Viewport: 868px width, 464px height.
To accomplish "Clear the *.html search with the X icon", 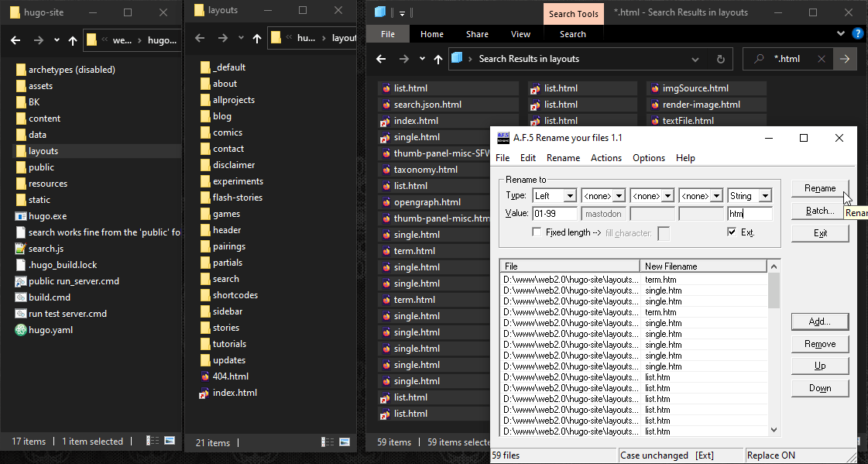I will coord(821,59).
